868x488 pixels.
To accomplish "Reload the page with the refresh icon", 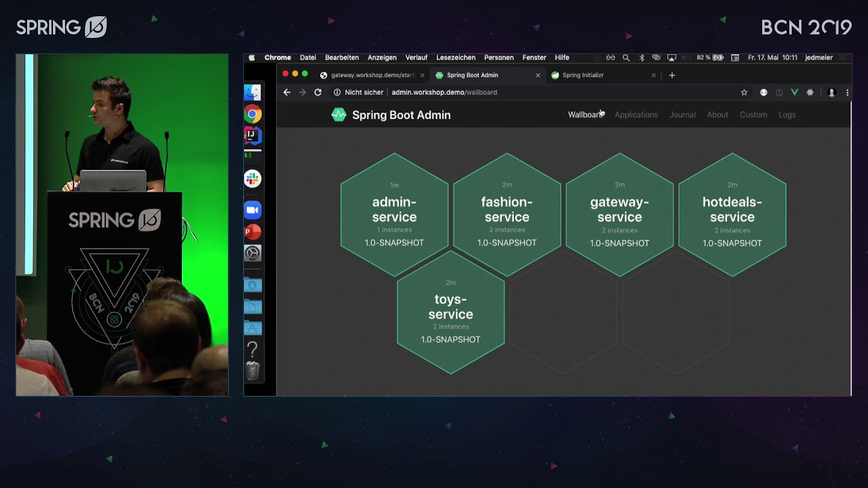I will pyautogui.click(x=317, y=92).
